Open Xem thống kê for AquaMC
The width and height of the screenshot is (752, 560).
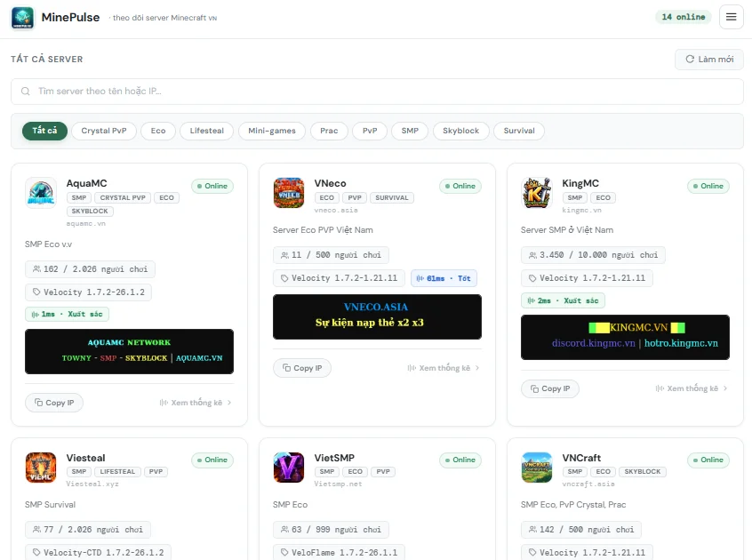pos(196,403)
